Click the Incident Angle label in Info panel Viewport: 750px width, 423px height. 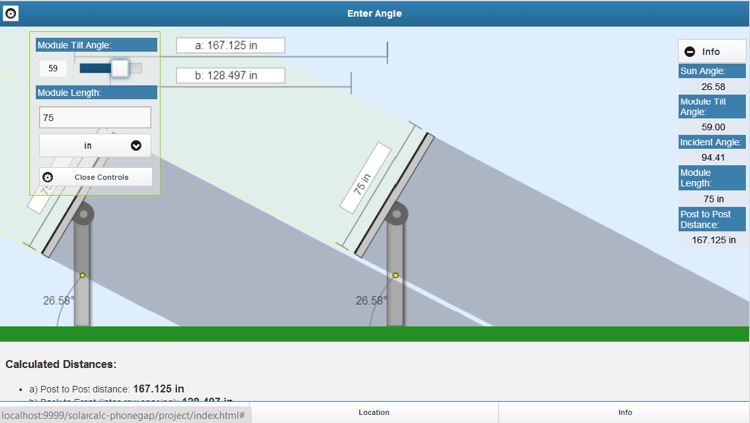712,142
